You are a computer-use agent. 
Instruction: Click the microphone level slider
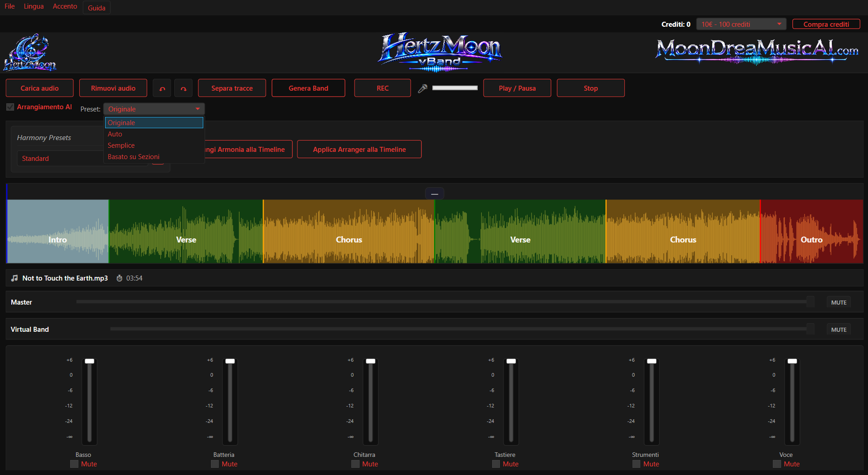click(x=455, y=88)
